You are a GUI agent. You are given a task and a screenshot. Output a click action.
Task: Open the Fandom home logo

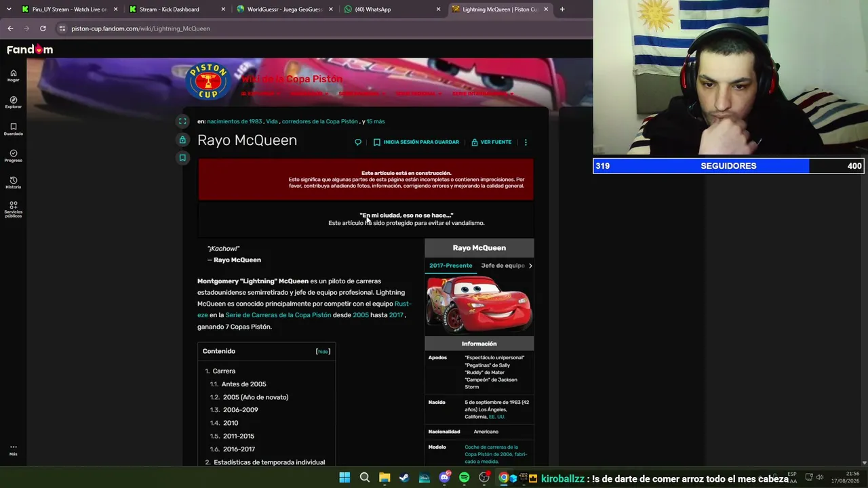pyautogui.click(x=30, y=49)
